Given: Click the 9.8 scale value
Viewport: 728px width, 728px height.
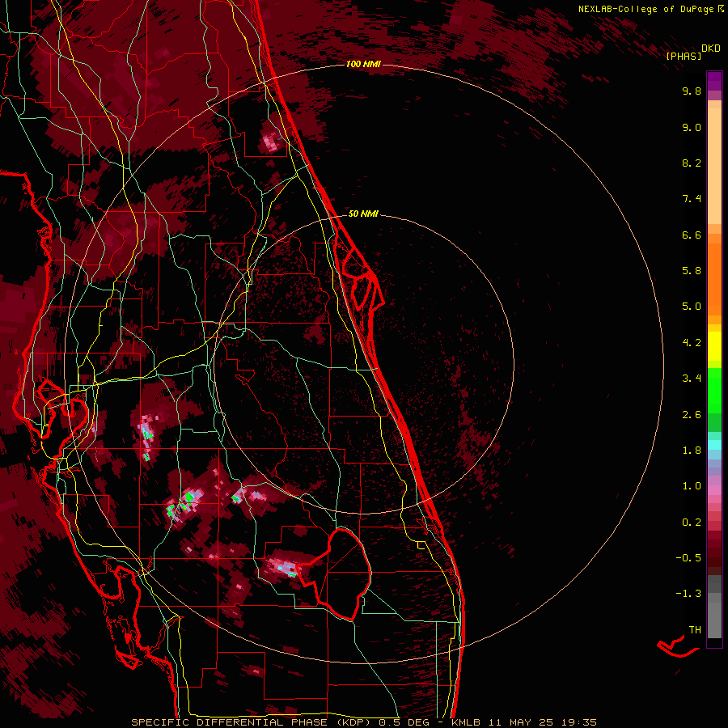Looking at the screenshot, I should (692, 91).
